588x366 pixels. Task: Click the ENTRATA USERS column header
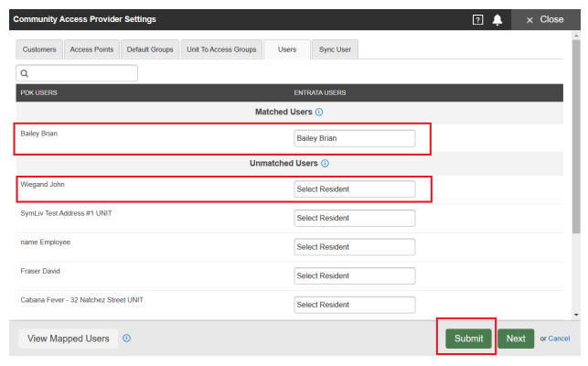[x=320, y=92]
